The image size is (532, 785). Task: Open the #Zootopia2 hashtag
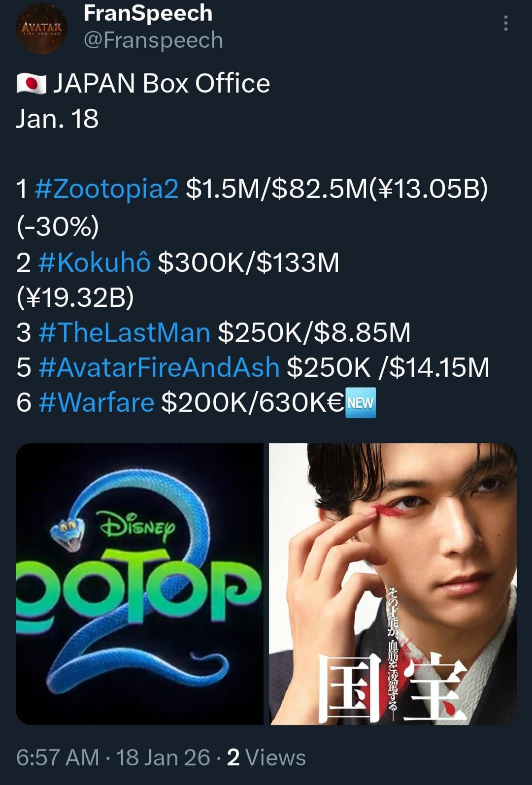click(x=107, y=189)
